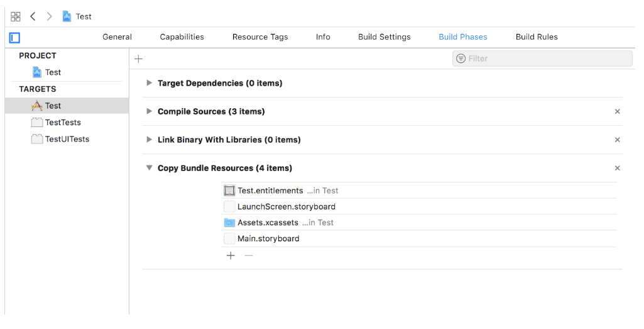The width and height of the screenshot is (644, 329).
Task: Add a file to Copy Bundle Resources
Action: (x=231, y=256)
